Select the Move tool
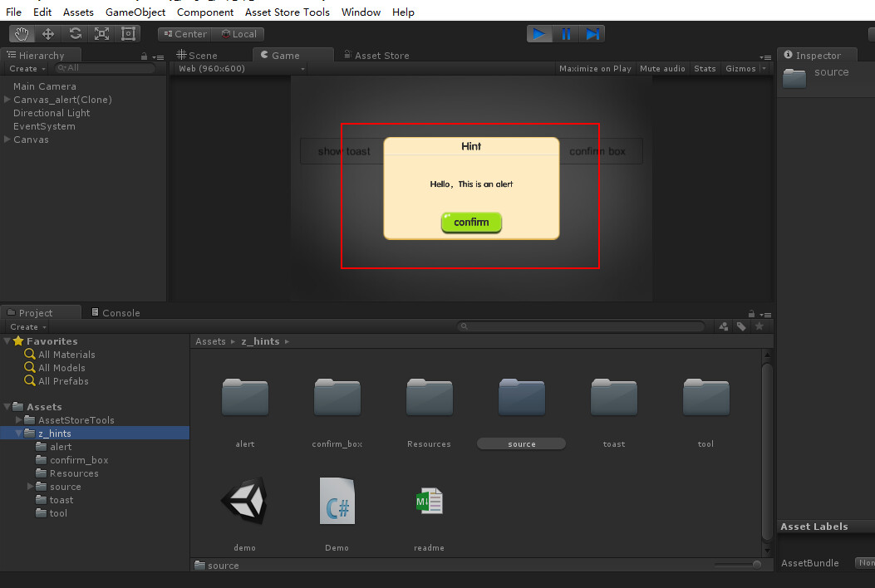This screenshot has height=588, width=875. [x=48, y=33]
